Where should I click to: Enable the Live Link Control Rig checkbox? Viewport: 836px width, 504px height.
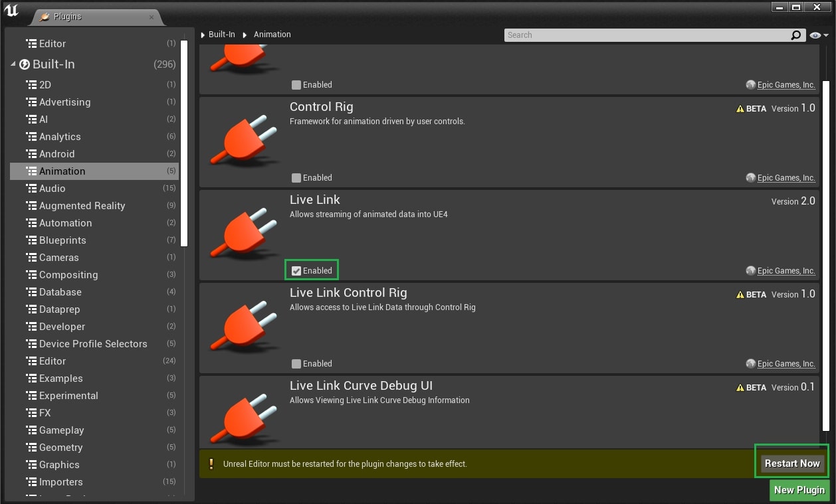(296, 364)
